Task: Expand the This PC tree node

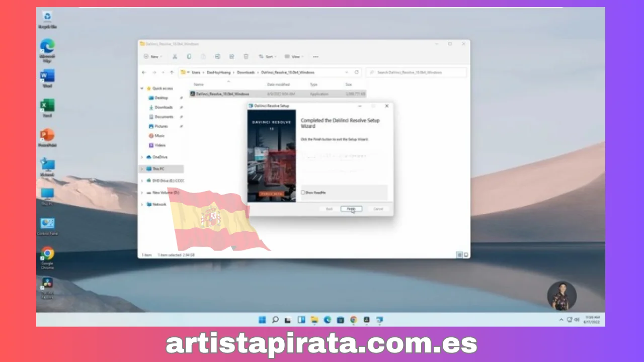Action: pyautogui.click(x=142, y=169)
